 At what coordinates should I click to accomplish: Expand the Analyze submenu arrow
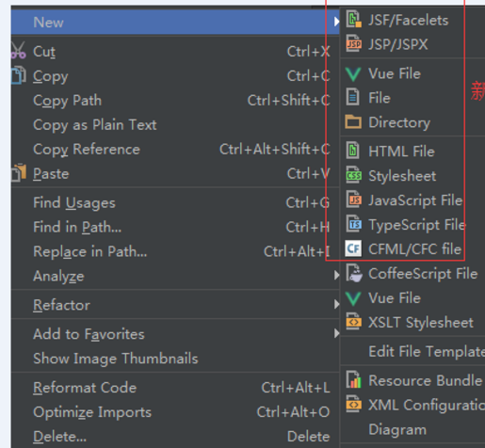tap(336, 276)
